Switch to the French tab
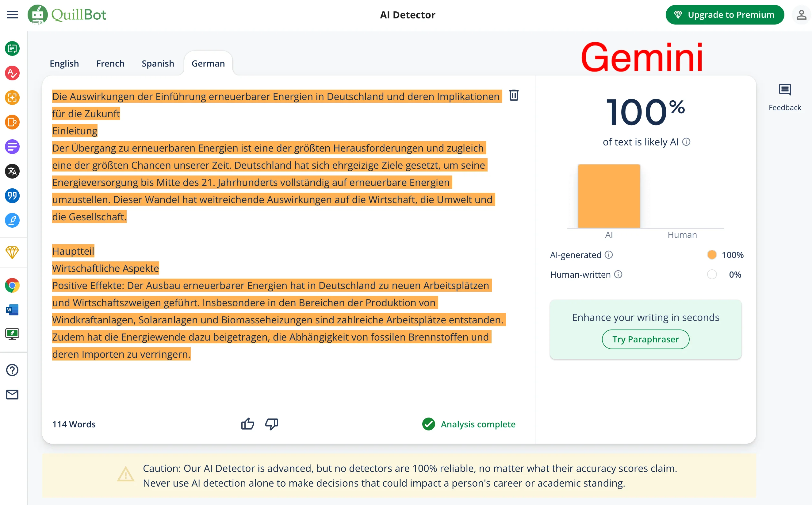The image size is (812, 505). point(110,64)
